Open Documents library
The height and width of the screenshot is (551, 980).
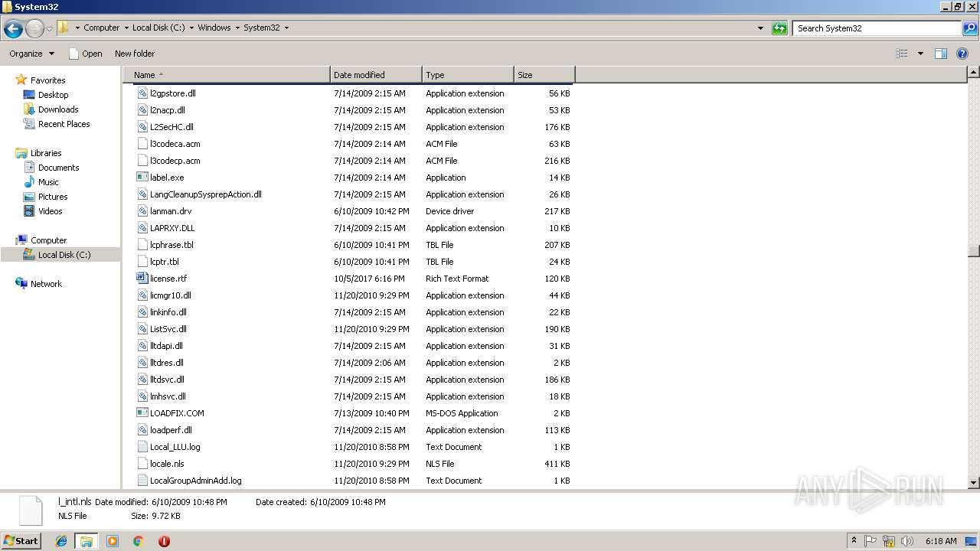(58, 168)
